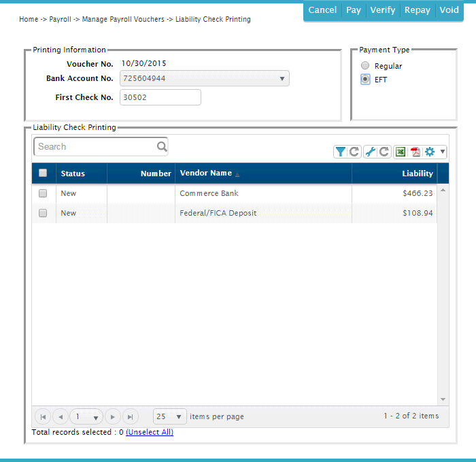This screenshot has width=476, height=462.
Task: Open the items per page dropdown
Action: click(x=170, y=416)
